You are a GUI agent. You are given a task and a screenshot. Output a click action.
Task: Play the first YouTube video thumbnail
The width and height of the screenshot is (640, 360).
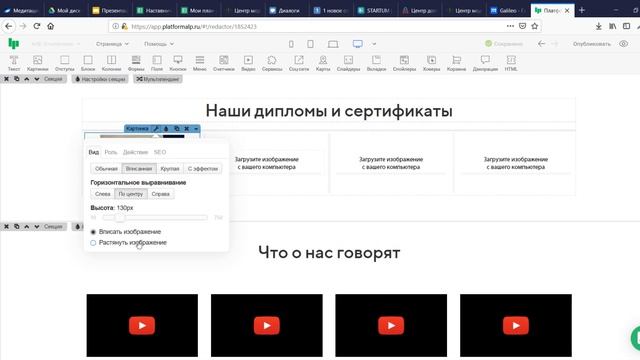pyautogui.click(x=142, y=325)
